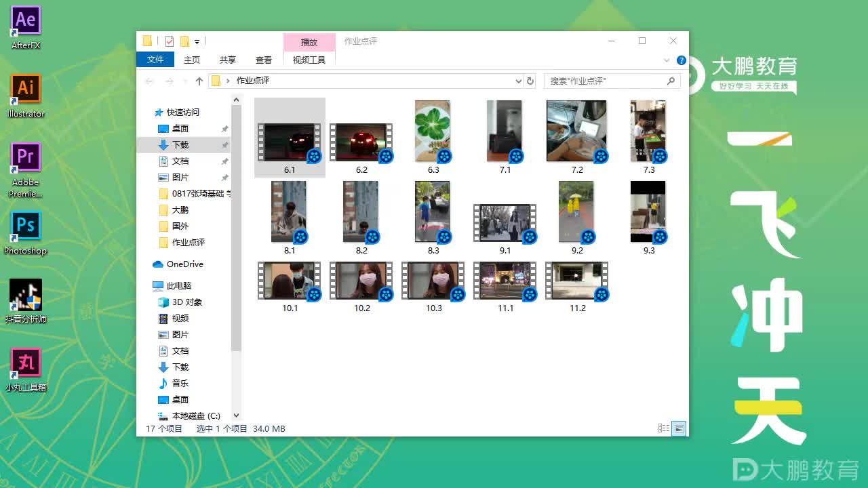Image resolution: width=868 pixels, height=488 pixels.
Task: Click the 播放 contextual tab header
Action: pyautogui.click(x=309, y=42)
